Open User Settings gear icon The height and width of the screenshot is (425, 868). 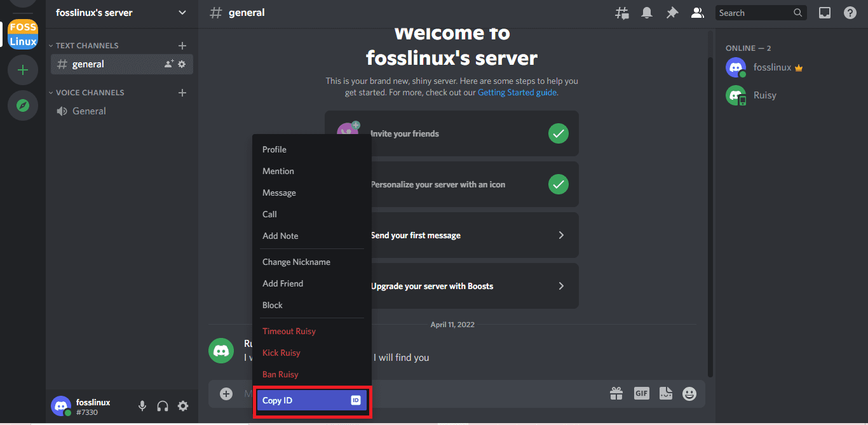(x=183, y=406)
